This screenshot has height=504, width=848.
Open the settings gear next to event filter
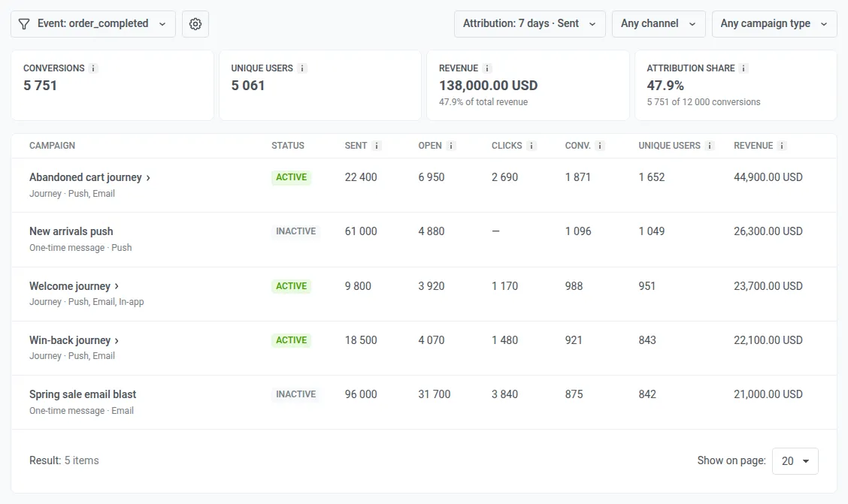(x=195, y=24)
